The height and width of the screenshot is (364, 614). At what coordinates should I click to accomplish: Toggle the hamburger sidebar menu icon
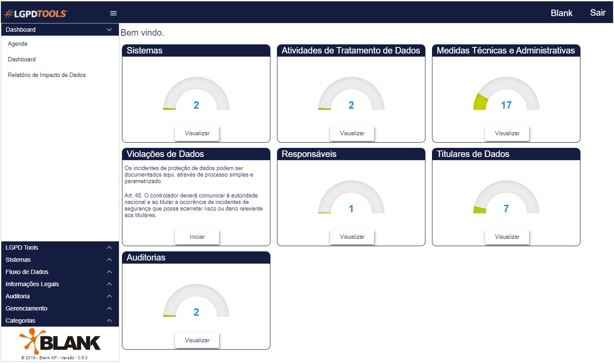coord(113,13)
